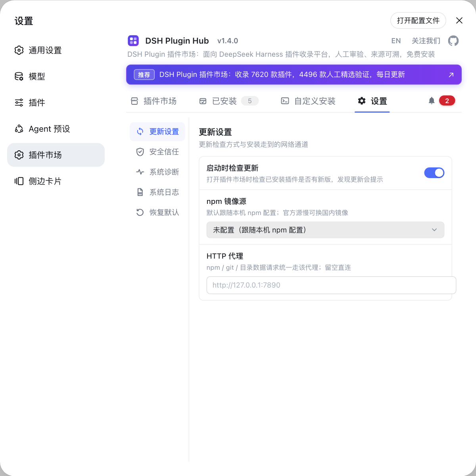Click the installed count badge showing 5
Image resolution: width=476 pixels, height=476 pixels.
(x=250, y=101)
